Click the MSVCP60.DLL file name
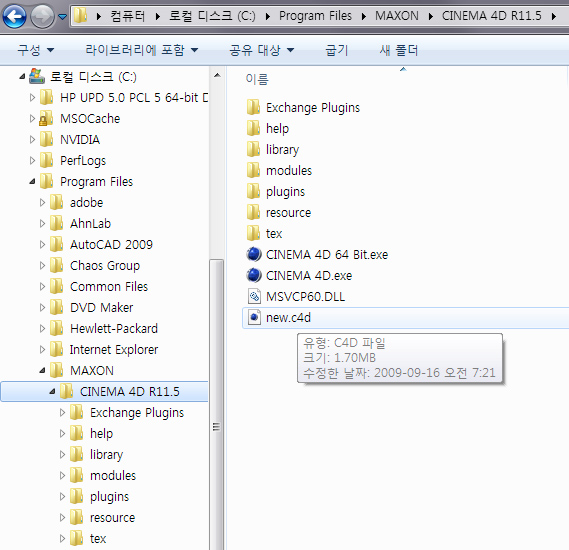Image resolution: width=569 pixels, height=550 pixels. point(306,296)
